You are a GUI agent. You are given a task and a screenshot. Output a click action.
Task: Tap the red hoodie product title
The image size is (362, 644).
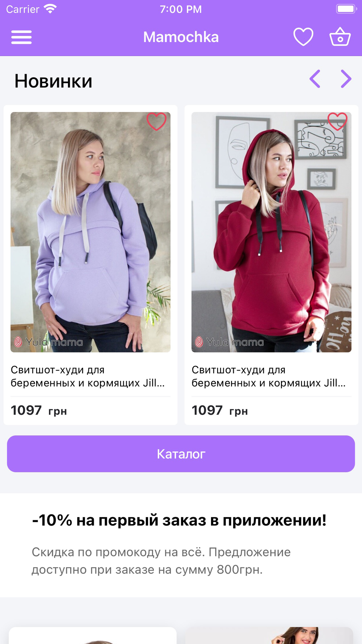click(269, 376)
